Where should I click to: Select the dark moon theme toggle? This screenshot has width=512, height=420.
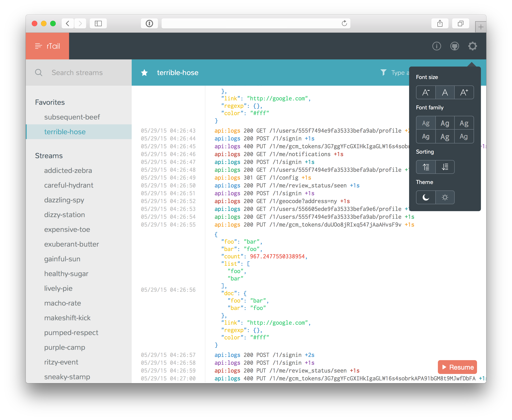tap(425, 197)
